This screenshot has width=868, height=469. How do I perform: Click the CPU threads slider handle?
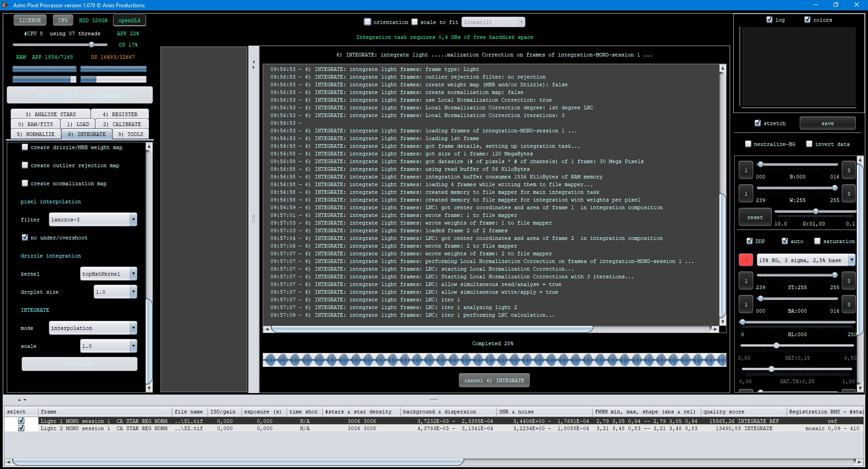92,45
